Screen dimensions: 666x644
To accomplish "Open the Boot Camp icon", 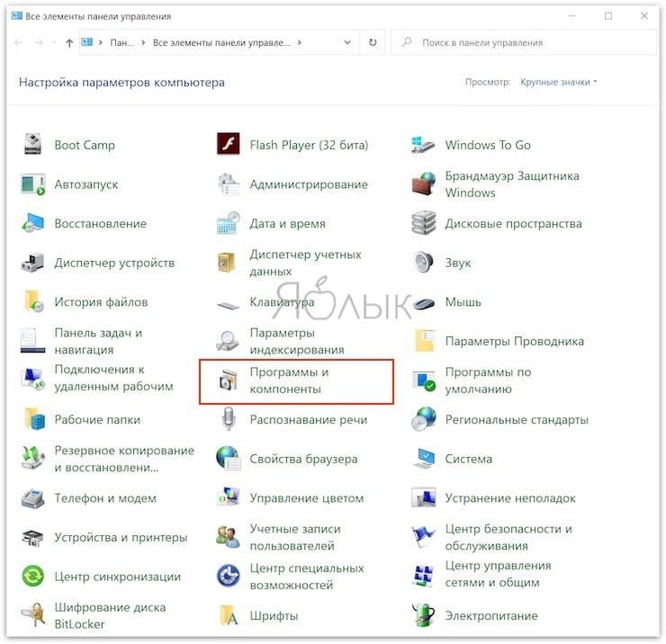I will pos(32,144).
